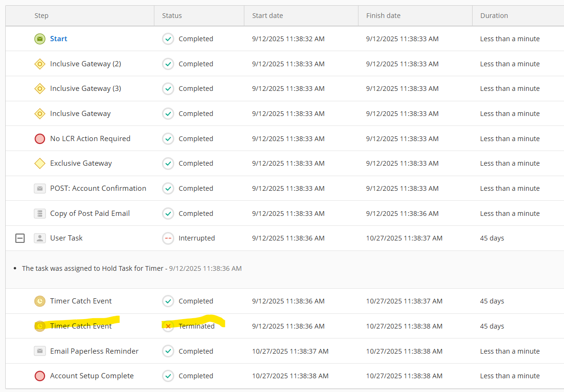Sort by the Duration column header
Screen dimensions: 564x392
[x=494, y=16]
